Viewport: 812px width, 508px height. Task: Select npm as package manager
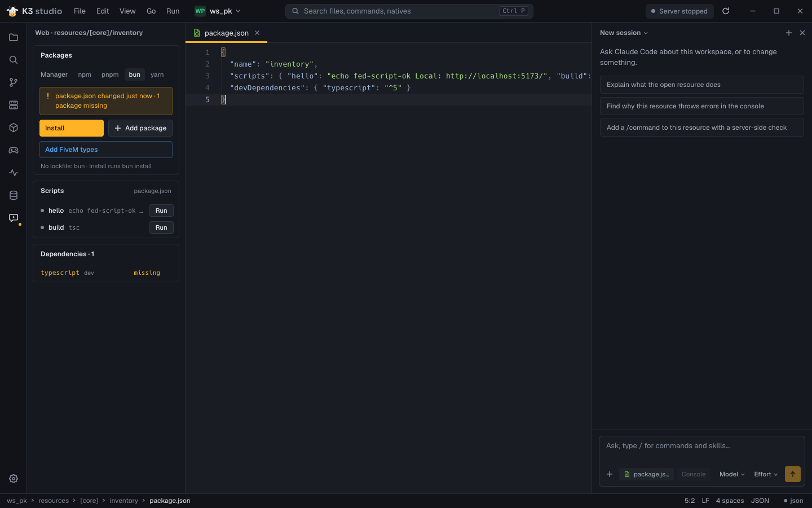point(85,75)
